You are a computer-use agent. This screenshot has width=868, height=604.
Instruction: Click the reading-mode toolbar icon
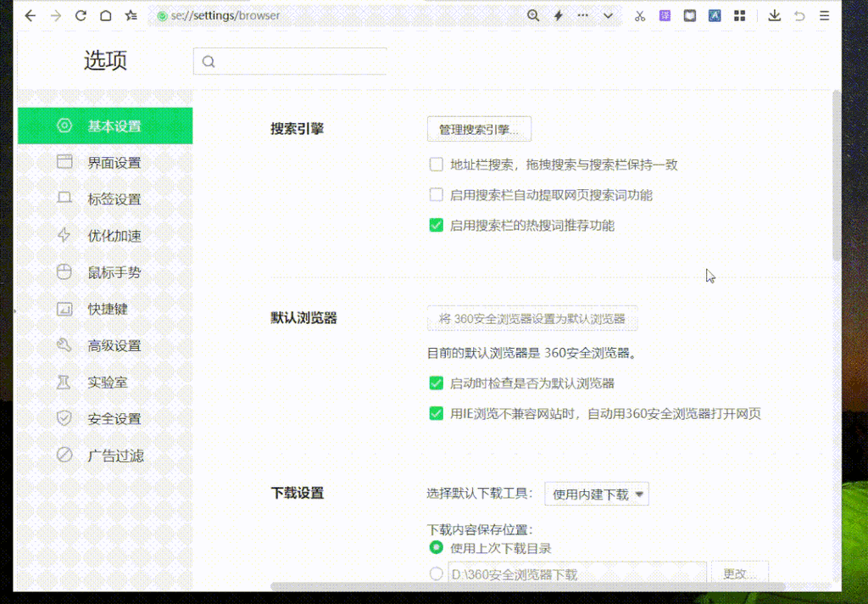[689, 15]
